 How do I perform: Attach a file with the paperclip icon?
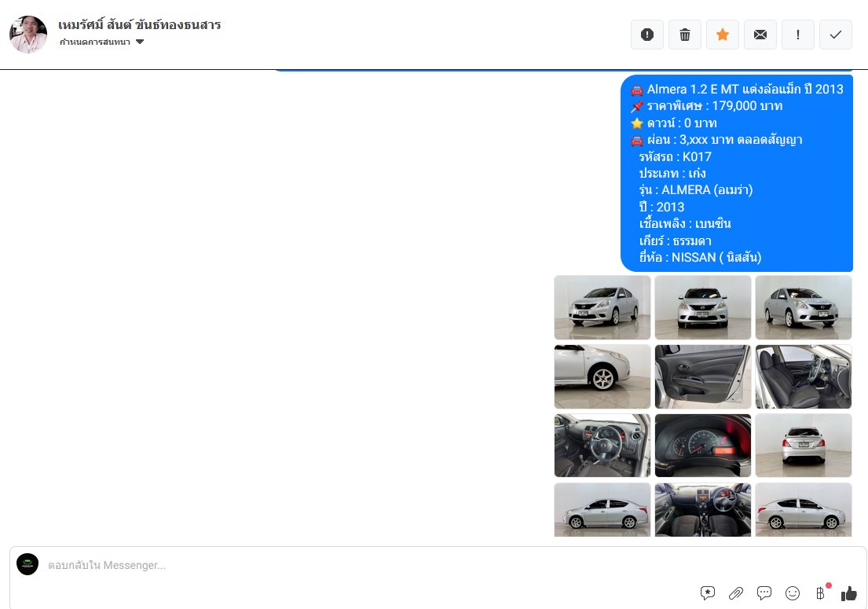[x=736, y=593]
